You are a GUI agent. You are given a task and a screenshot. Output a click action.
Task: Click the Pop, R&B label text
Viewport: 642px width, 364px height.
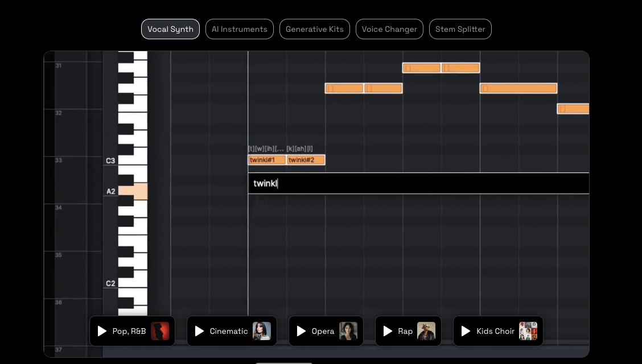pos(129,331)
